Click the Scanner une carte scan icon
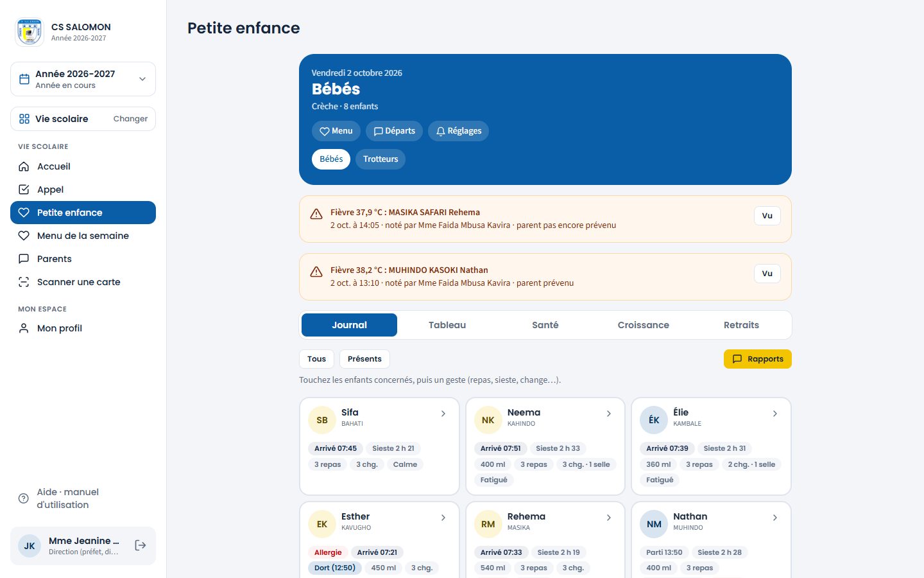The image size is (924, 578). pos(24,282)
